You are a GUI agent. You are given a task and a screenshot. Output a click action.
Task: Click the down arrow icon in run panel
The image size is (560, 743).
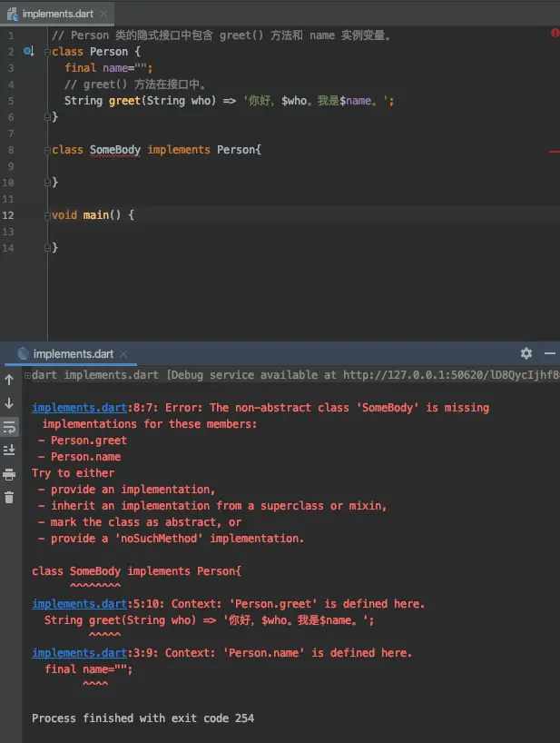[9, 403]
